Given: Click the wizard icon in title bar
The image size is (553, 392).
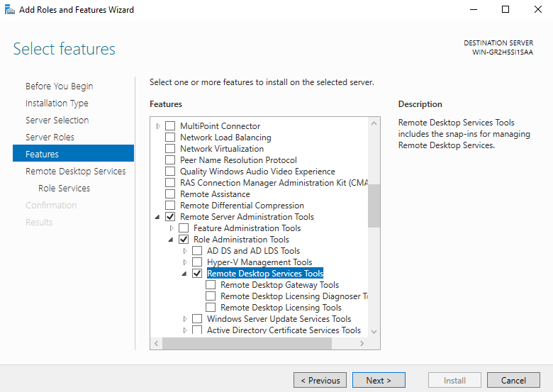Looking at the screenshot, I should click(10, 9).
